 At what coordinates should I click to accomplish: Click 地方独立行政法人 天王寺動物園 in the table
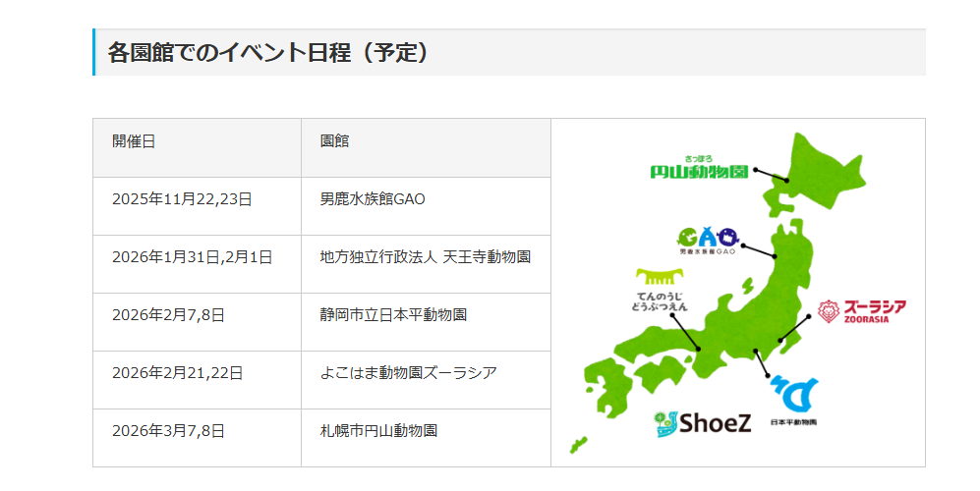click(425, 257)
